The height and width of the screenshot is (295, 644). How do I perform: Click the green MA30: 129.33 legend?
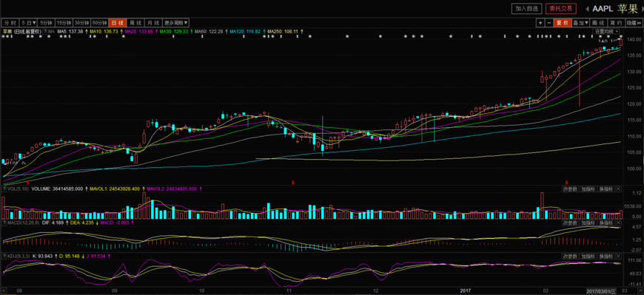tap(174, 31)
